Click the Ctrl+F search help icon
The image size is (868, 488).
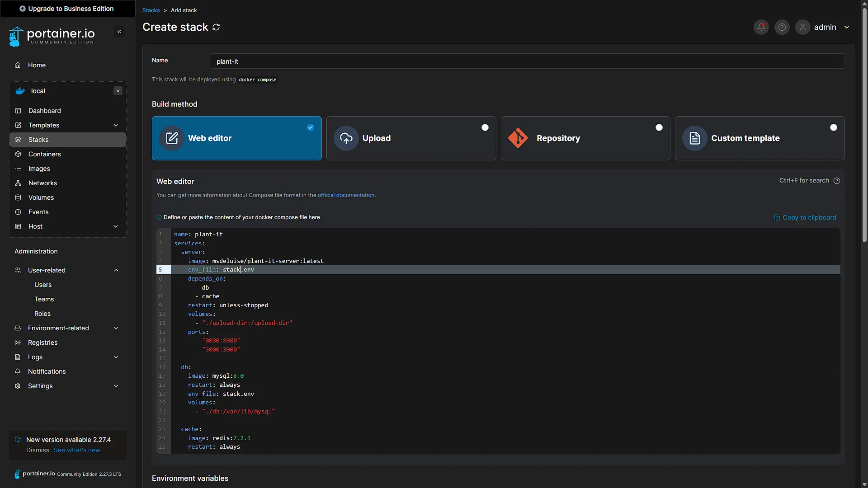pyautogui.click(x=837, y=181)
